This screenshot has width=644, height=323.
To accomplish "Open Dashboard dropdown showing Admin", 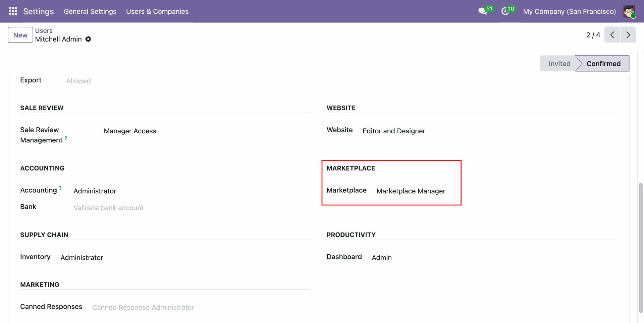I will tap(382, 258).
